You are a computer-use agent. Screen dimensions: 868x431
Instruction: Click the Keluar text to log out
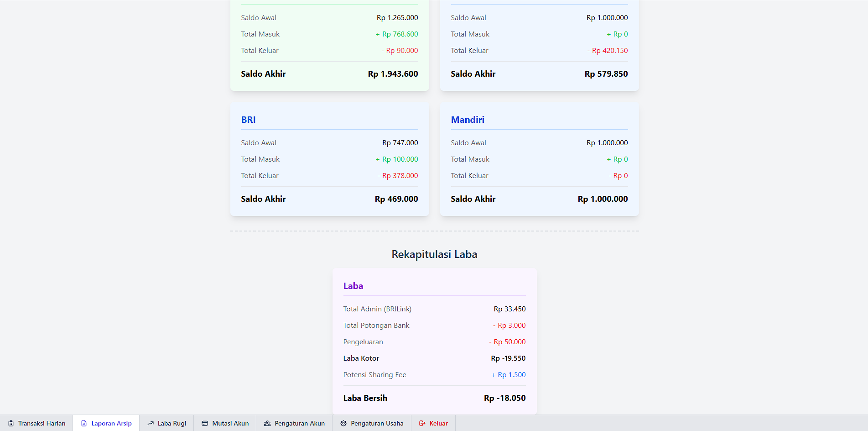[x=438, y=423]
